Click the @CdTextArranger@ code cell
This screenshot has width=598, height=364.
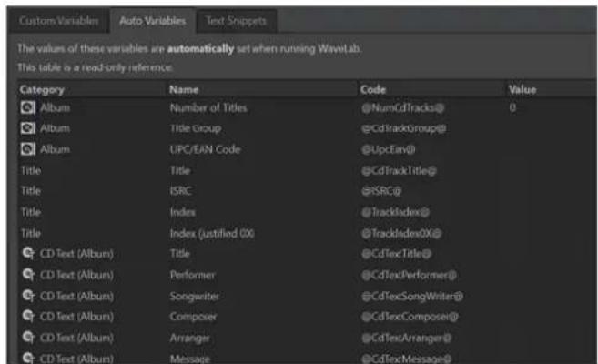[407, 338]
